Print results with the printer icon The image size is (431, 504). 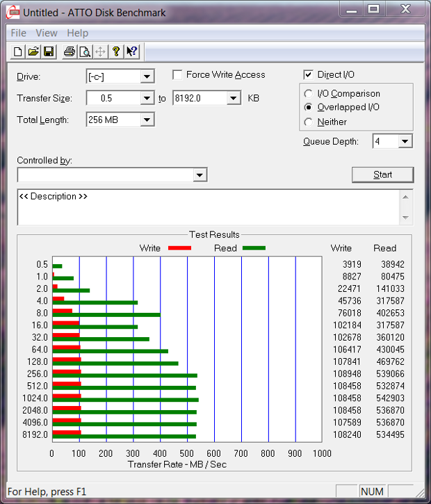(70, 51)
